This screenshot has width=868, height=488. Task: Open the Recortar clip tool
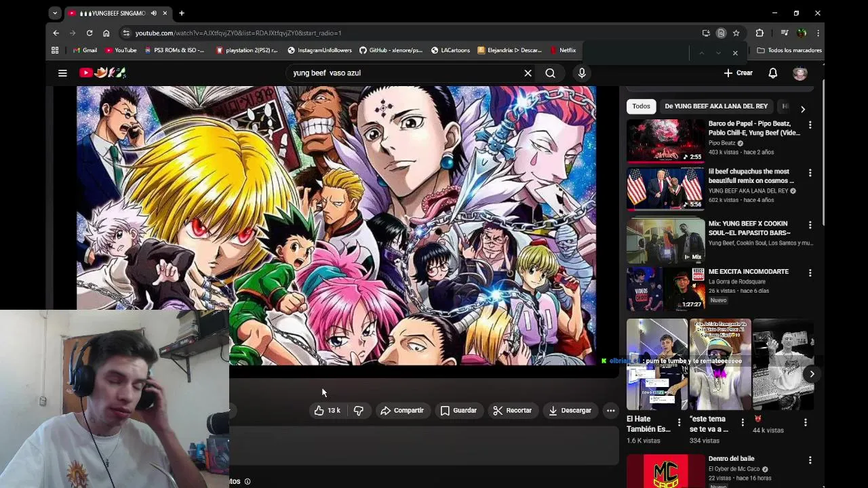[513, 410]
